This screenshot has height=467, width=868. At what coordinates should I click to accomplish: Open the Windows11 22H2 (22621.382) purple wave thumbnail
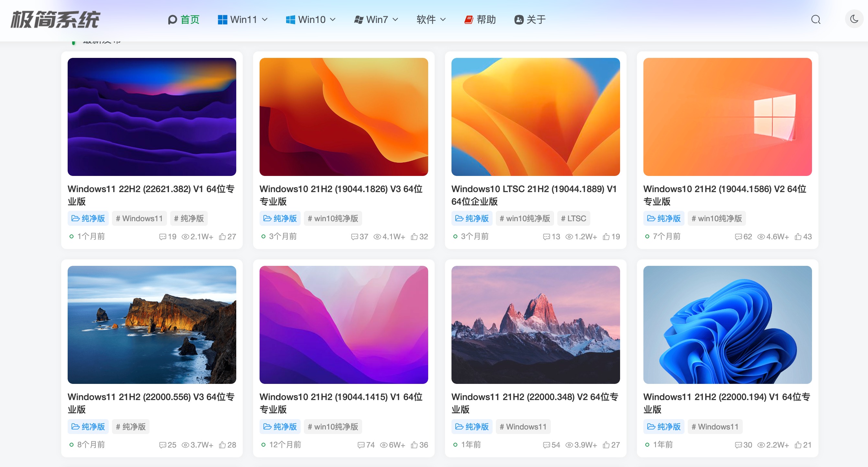click(152, 116)
